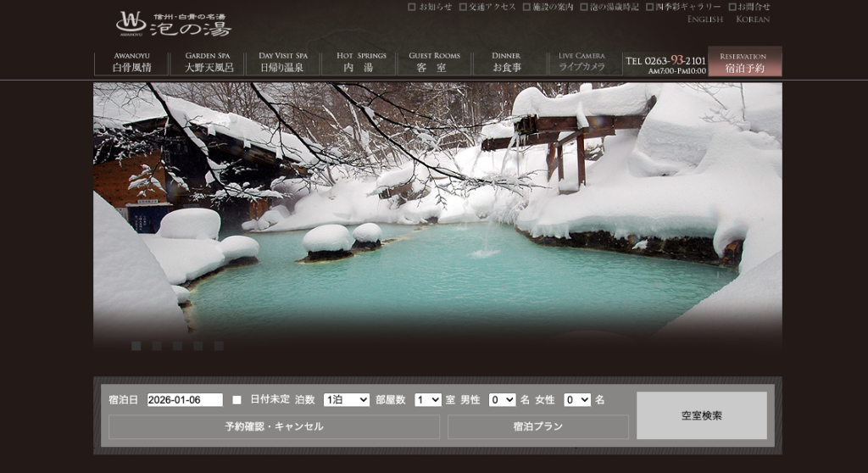Click the Reservation 宿泊予約 button
This screenshot has height=473, width=868.
(x=744, y=62)
